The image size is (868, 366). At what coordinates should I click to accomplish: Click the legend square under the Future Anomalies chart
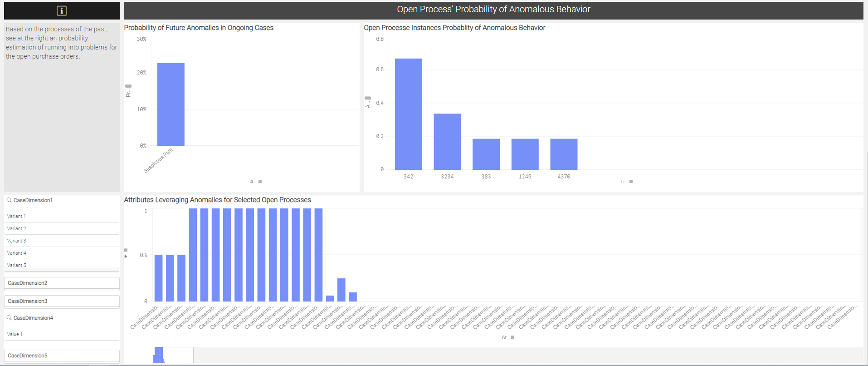[x=260, y=181]
